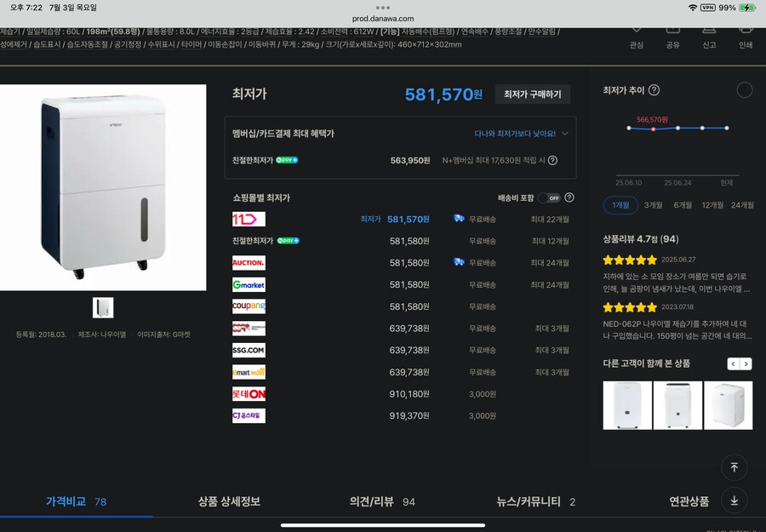Select the 6개월 price trend period
Screen dimensions: 766x532
click(x=683, y=205)
